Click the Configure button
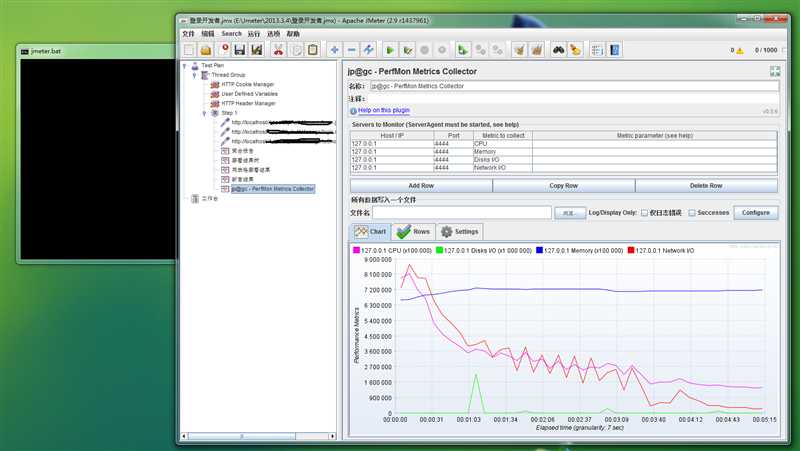 point(756,213)
